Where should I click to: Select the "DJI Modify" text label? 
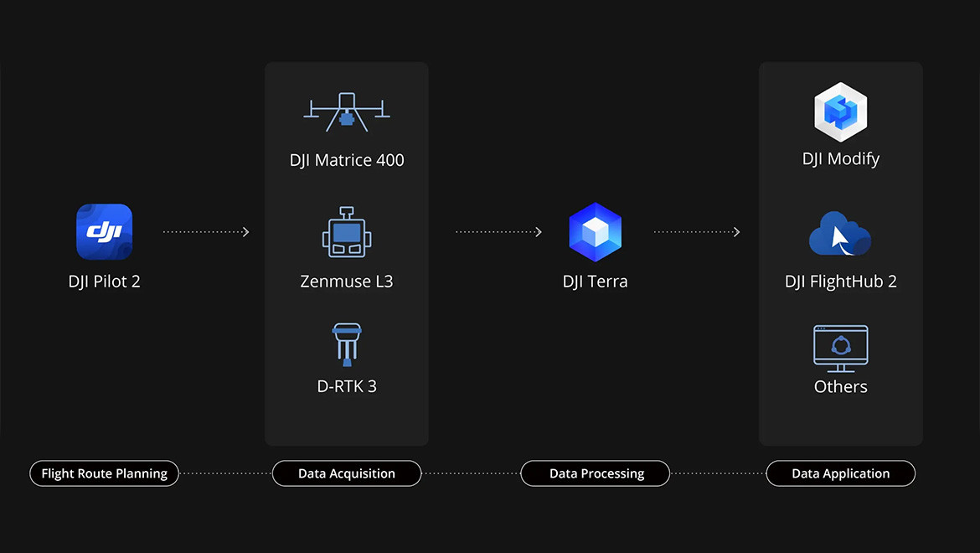pyautogui.click(x=841, y=159)
